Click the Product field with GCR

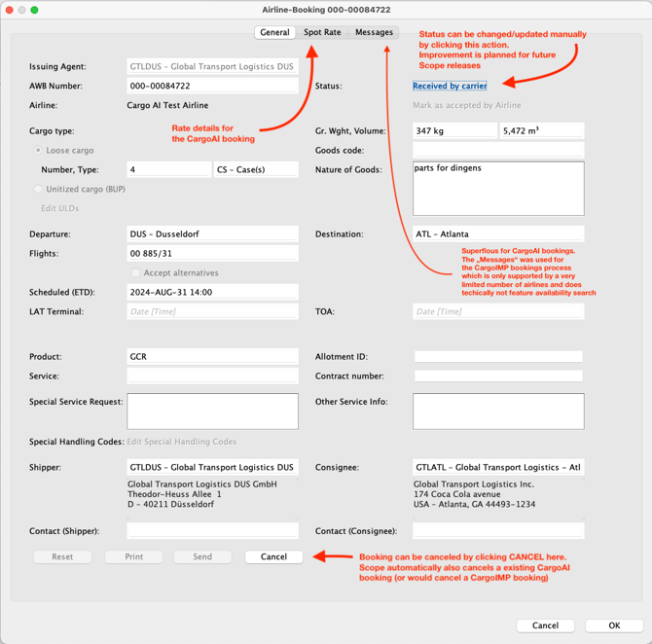click(x=212, y=357)
